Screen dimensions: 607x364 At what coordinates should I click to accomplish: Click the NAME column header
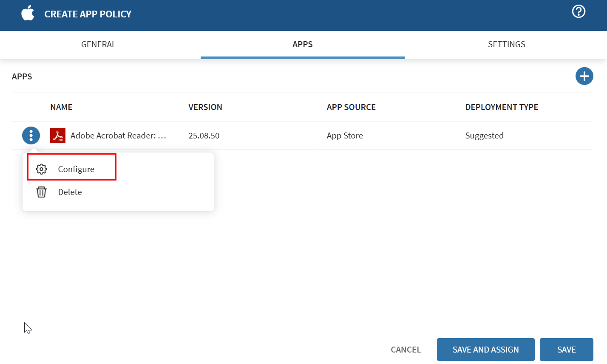tap(61, 107)
